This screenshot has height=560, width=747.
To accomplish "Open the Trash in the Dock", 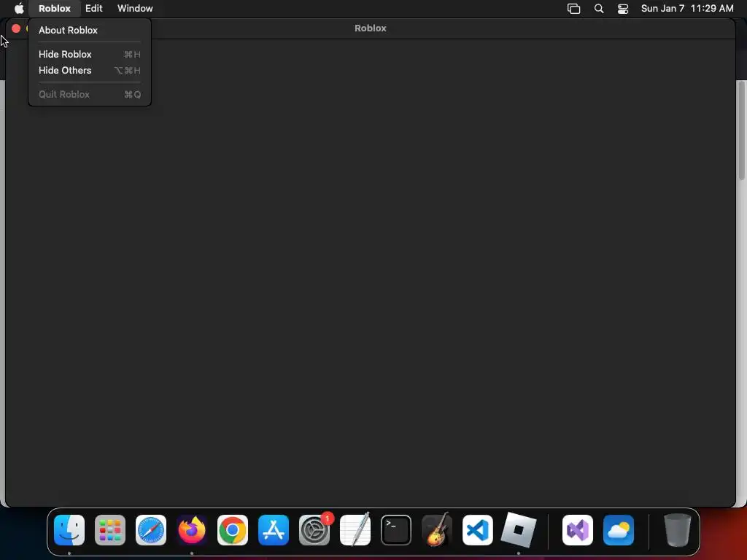I will click(x=678, y=530).
